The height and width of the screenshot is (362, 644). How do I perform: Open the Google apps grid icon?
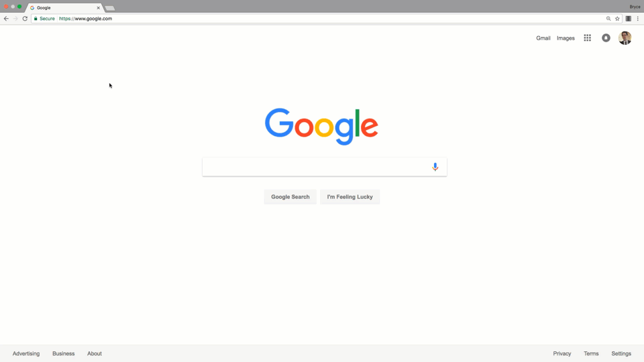(588, 38)
